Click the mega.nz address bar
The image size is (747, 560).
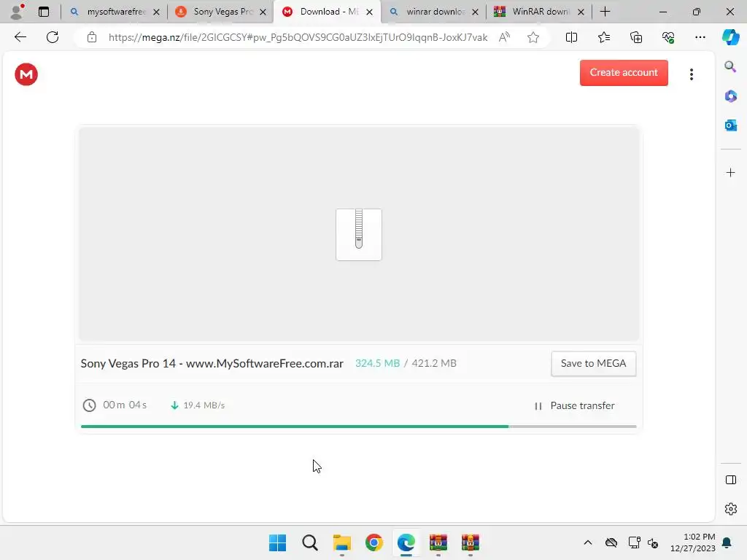[x=298, y=37]
